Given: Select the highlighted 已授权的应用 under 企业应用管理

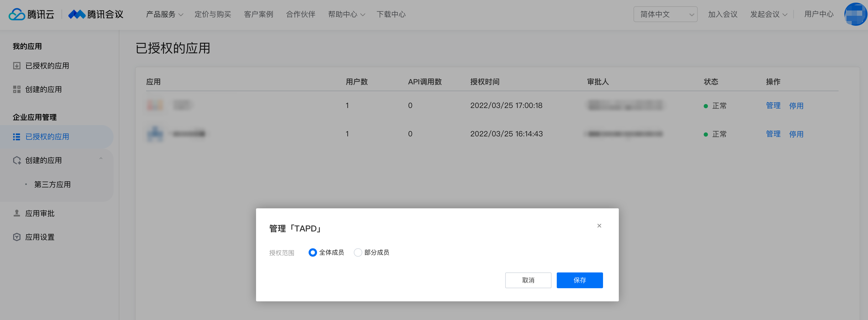Looking at the screenshot, I should coord(57,137).
